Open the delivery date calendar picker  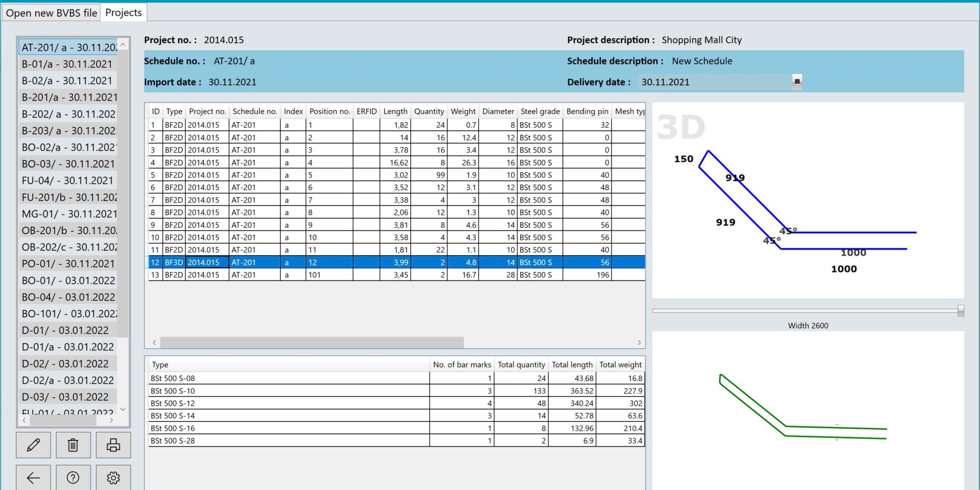click(797, 82)
